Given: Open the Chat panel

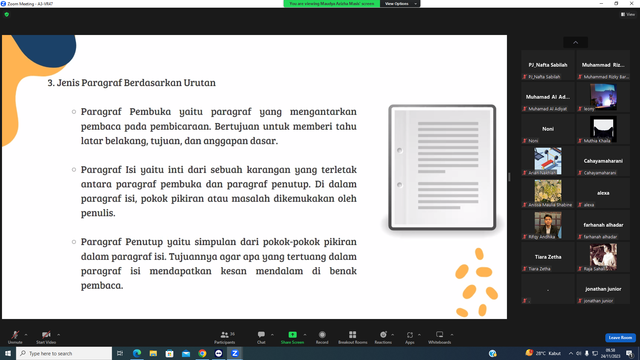Looking at the screenshot, I should pos(261,337).
